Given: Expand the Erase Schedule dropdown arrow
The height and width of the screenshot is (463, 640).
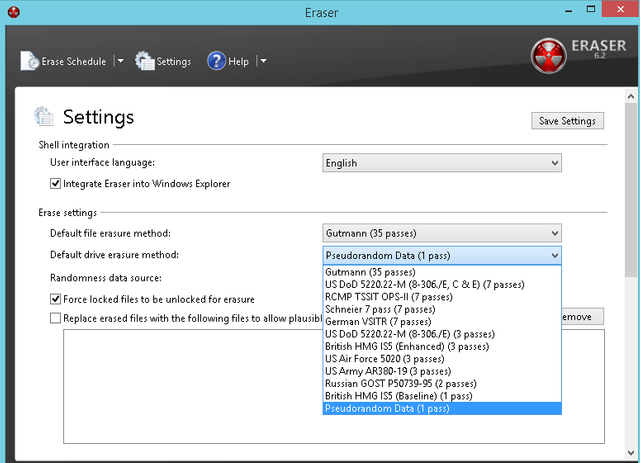Looking at the screenshot, I should tap(120, 61).
